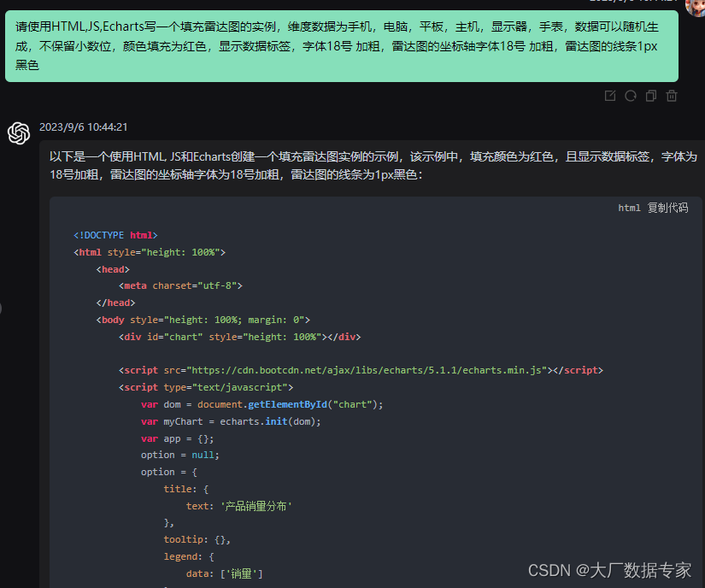This screenshot has height=588, width=705.
Task: Click the assistant reply intro paragraph
Action: click(x=373, y=166)
